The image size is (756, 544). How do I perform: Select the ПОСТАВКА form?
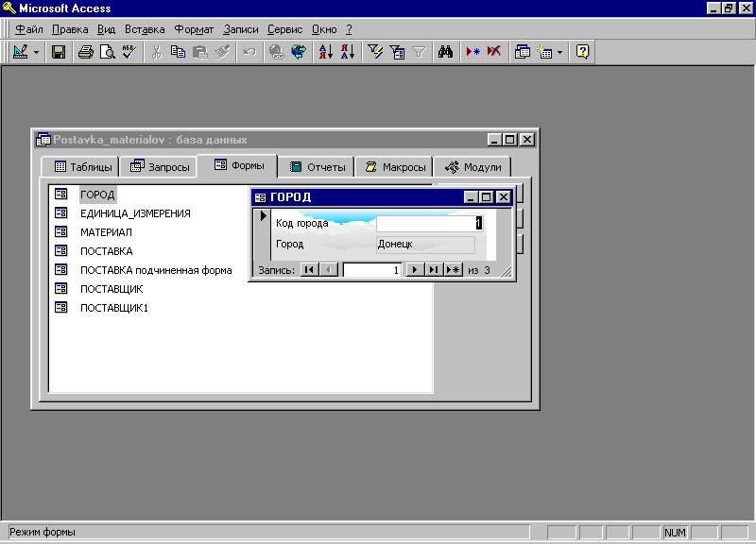(x=106, y=251)
